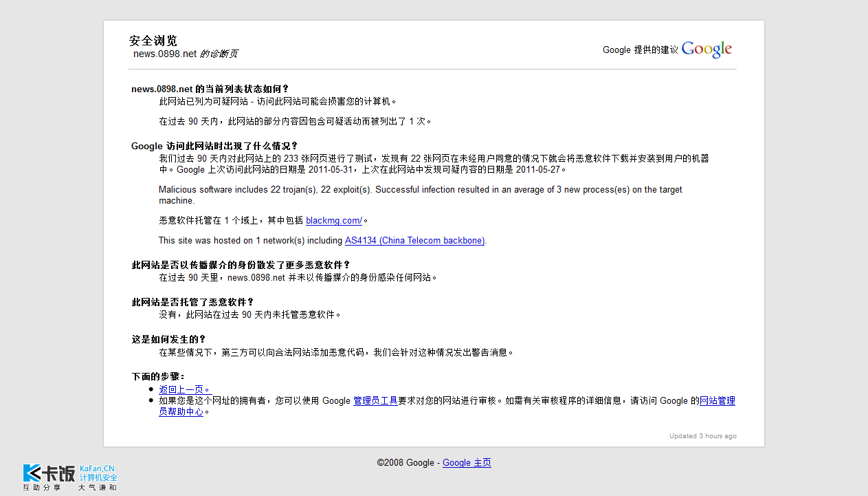This screenshot has height=496, width=868.
Task: Click the 安全浏览 page title
Action: click(153, 41)
